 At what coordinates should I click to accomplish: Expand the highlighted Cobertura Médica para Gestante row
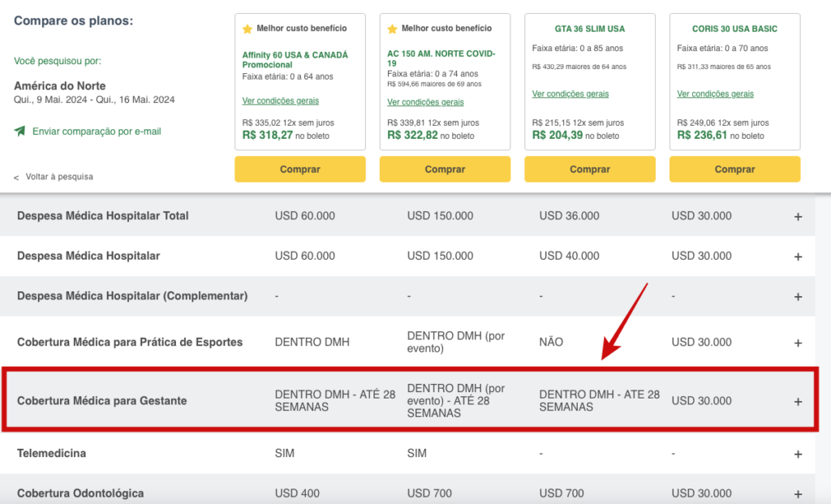click(x=798, y=400)
